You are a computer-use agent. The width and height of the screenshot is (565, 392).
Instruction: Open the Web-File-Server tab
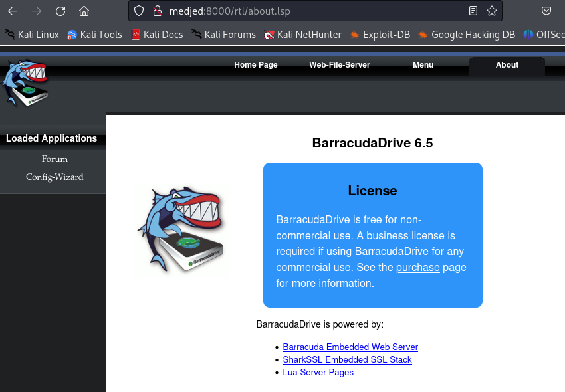[340, 65]
